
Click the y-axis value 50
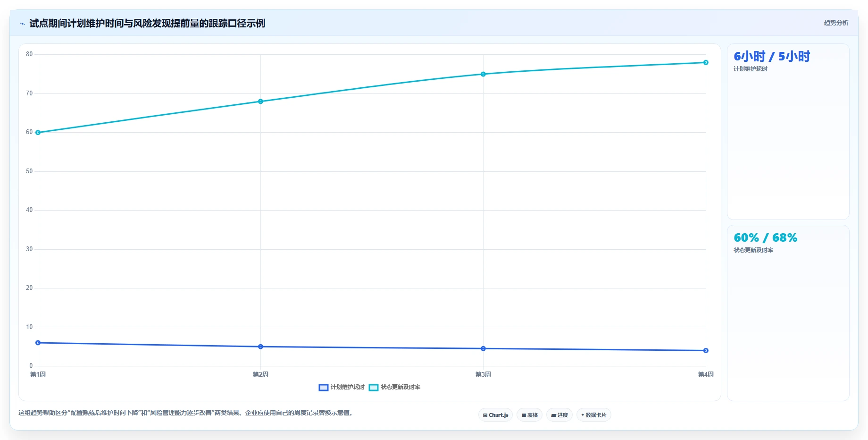tap(29, 171)
